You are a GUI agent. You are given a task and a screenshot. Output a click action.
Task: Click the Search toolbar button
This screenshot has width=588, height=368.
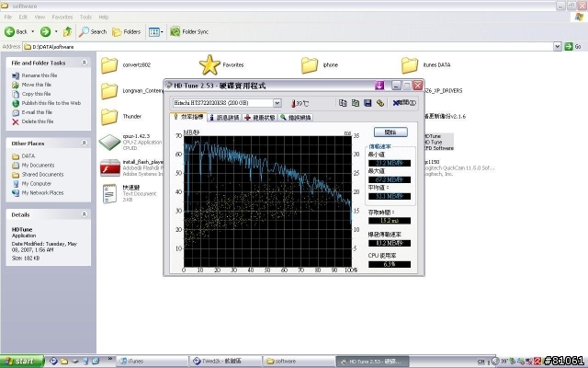click(x=93, y=32)
